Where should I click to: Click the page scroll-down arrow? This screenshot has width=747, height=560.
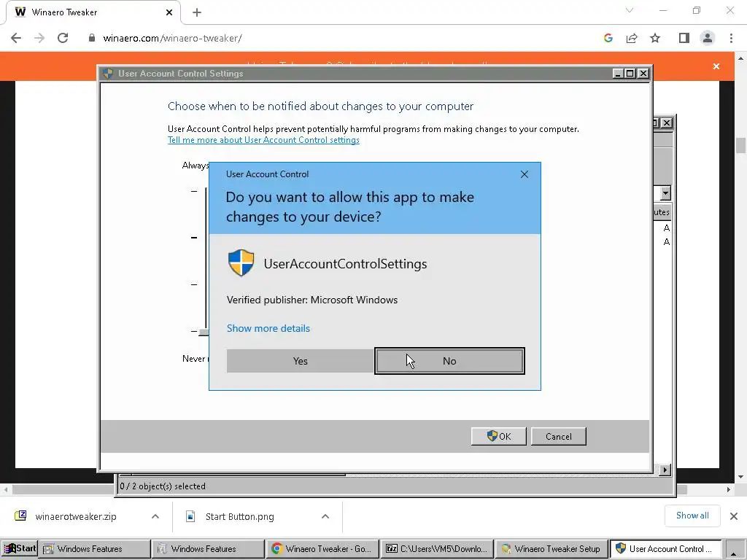(x=740, y=477)
